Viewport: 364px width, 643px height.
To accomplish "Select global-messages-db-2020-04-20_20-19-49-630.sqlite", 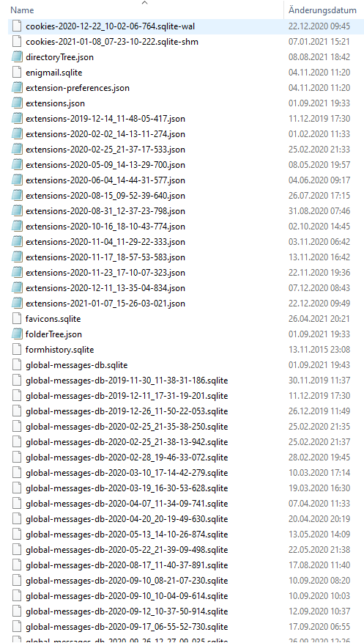I will [x=127, y=519].
